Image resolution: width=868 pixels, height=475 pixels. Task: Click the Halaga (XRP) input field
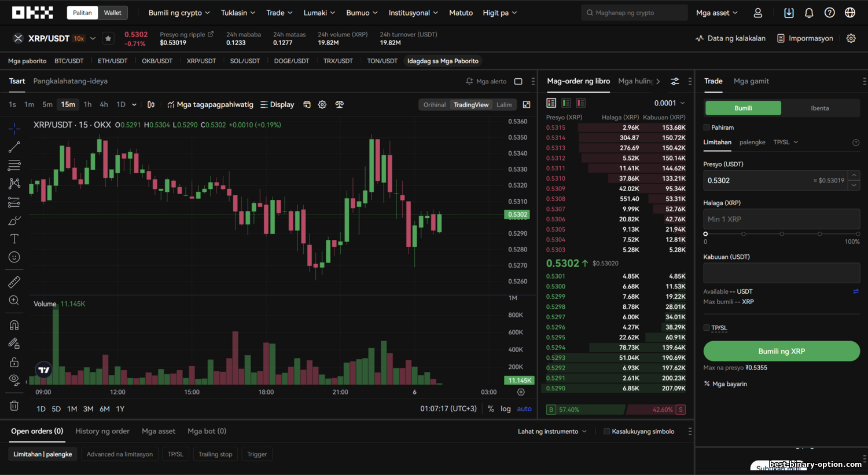[781, 219]
